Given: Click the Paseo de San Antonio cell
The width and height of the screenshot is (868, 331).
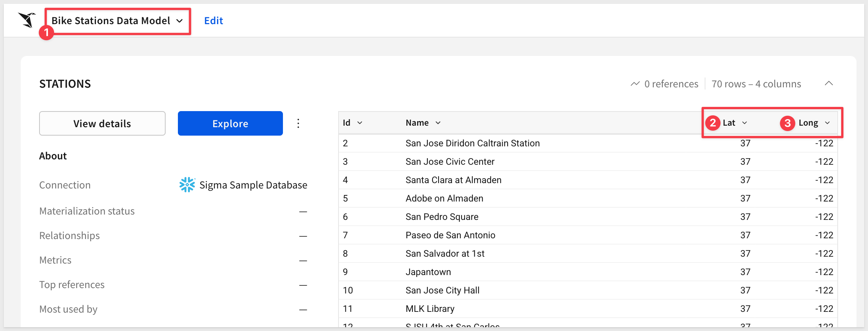Looking at the screenshot, I should pyautogui.click(x=450, y=235).
